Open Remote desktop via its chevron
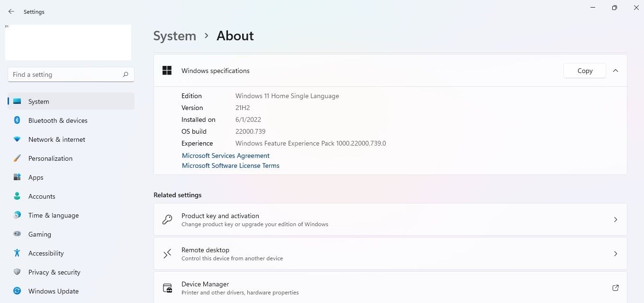The image size is (644, 303). (615, 254)
